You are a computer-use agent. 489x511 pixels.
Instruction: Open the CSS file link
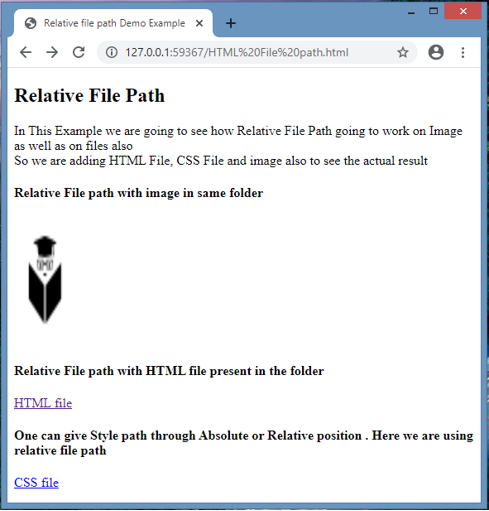(36, 482)
